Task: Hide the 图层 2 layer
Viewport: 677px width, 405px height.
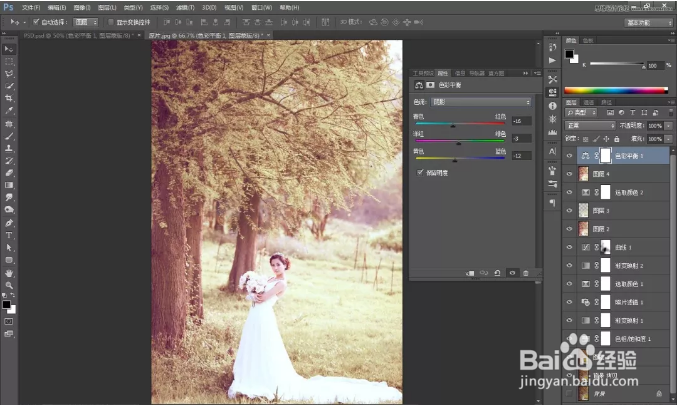Action: point(569,229)
